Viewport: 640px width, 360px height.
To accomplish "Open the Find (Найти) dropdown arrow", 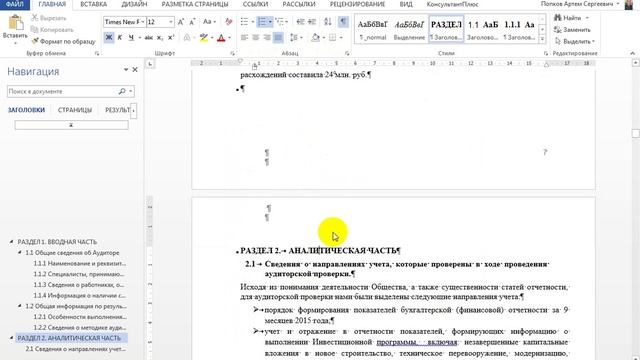I will (x=587, y=18).
